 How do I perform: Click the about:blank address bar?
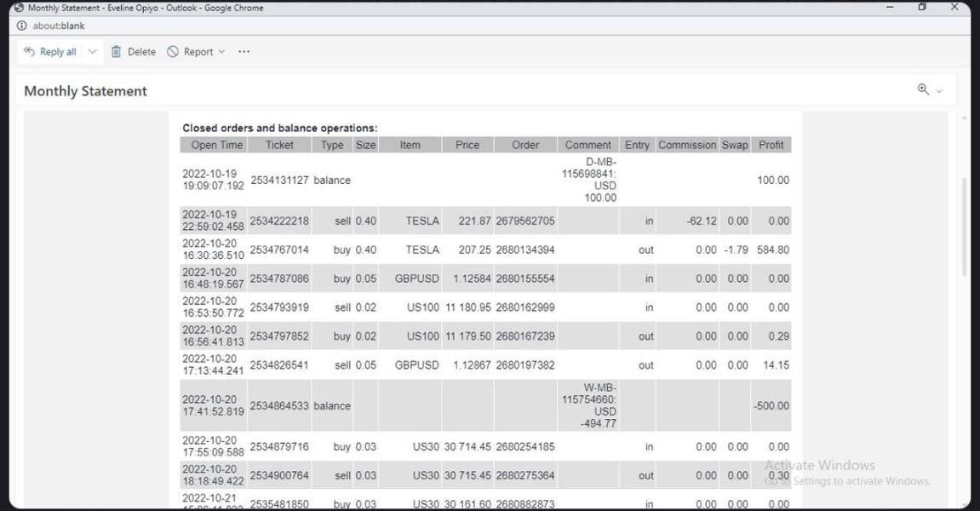(59, 26)
